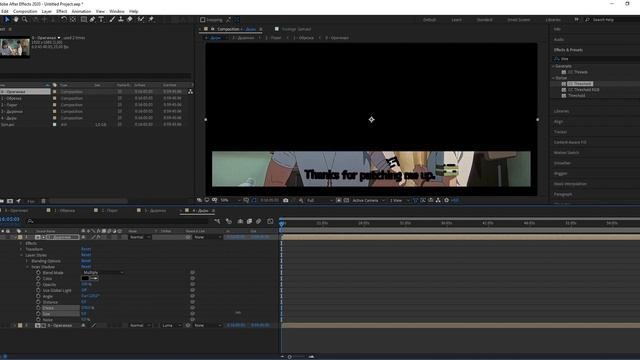Open the Window menu
This screenshot has height=360, width=640.
pyautogui.click(x=117, y=11)
